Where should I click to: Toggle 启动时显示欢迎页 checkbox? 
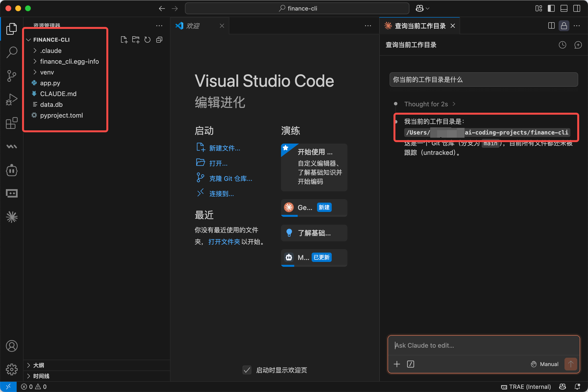(x=247, y=370)
